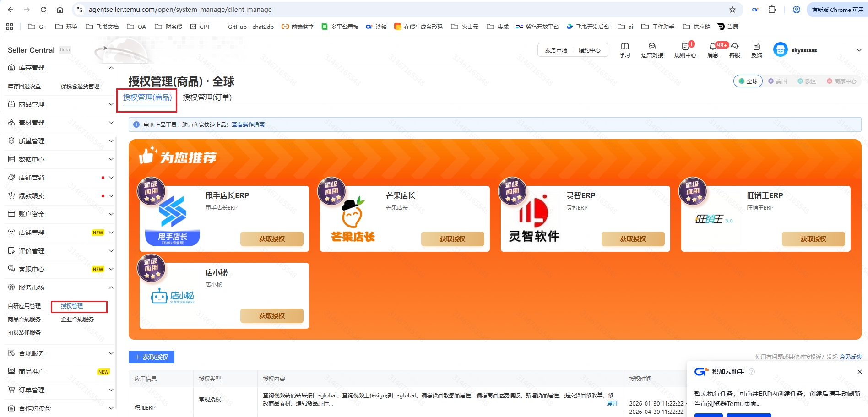Open the bookmarks apps grid
This screenshot has width=868, height=417.
pos(10,27)
